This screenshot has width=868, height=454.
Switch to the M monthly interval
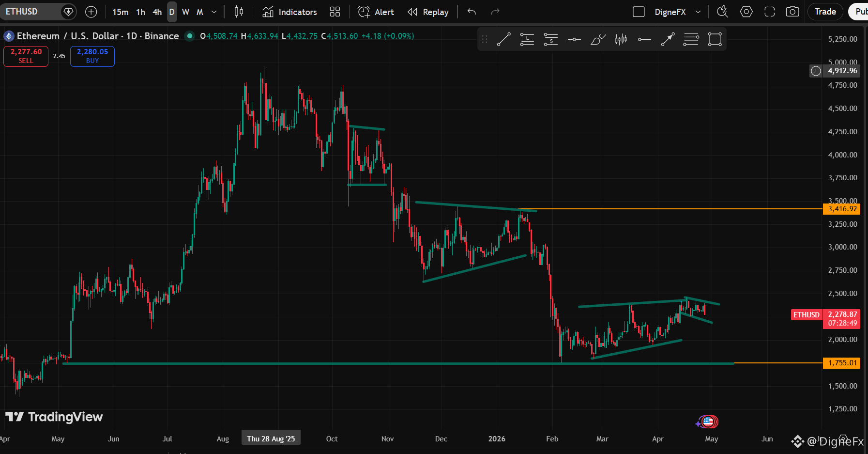click(x=200, y=12)
